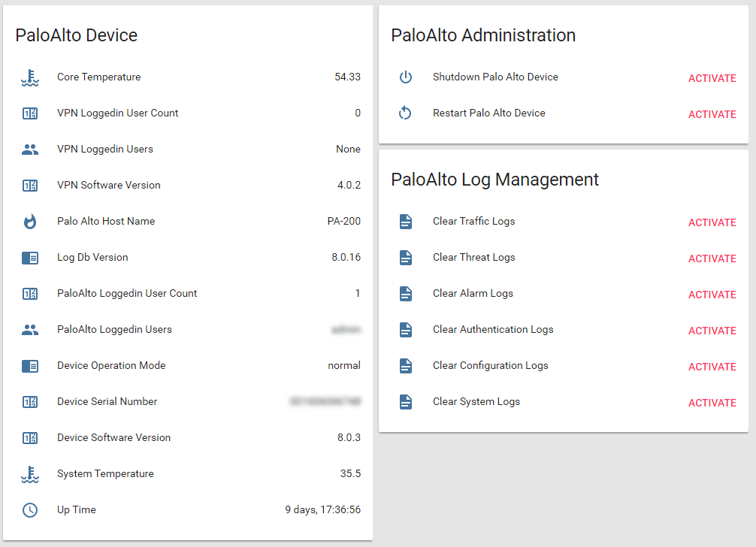The image size is (756, 547).
Task: Click the System Temperature thermometer icon
Action: 30,474
